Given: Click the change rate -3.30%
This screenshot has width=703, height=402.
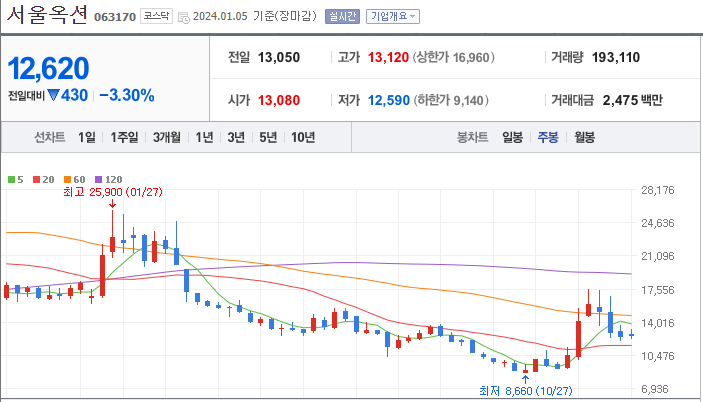Looking at the screenshot, I should point(127,95).
